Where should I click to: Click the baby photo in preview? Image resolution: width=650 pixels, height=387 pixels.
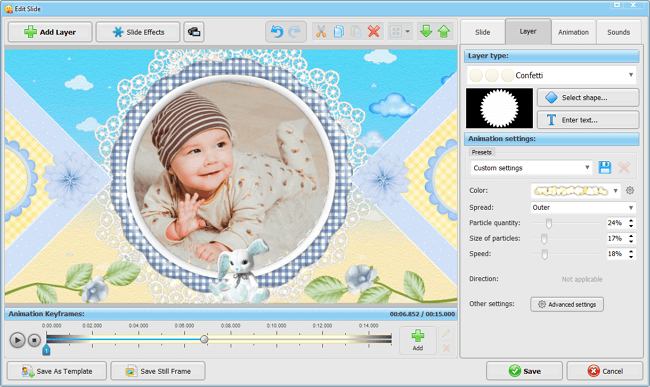click(230, 176)
